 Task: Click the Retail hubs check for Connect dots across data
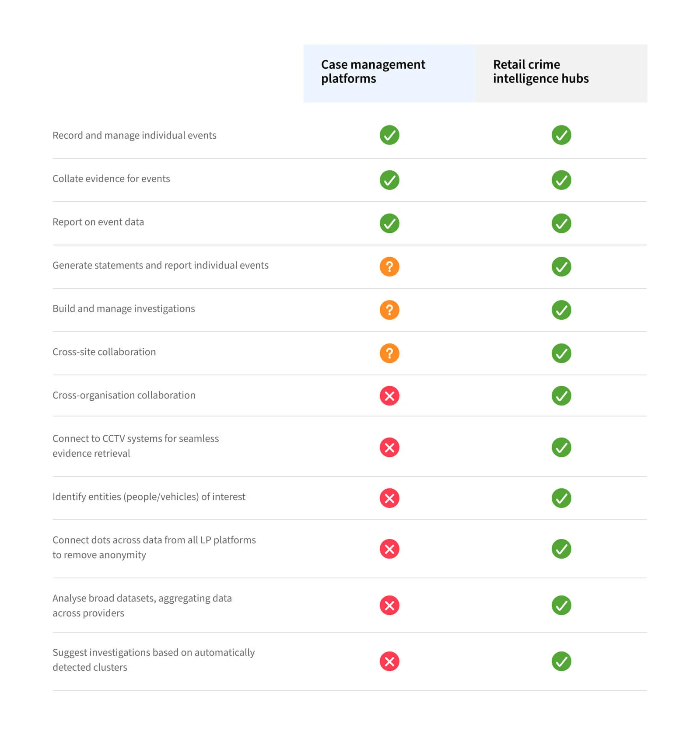click(561, 549)
